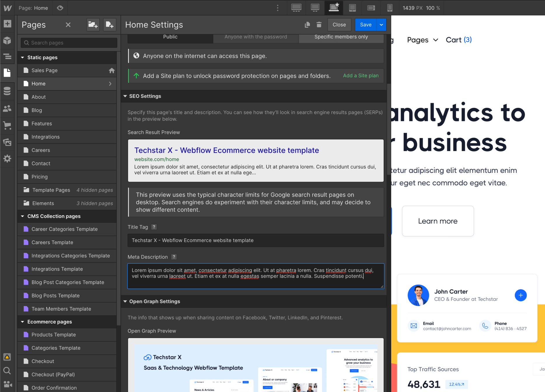This screenshot has width=545, height=392.
Task: Open the Assets panel
Action: [x=7, y=142]
